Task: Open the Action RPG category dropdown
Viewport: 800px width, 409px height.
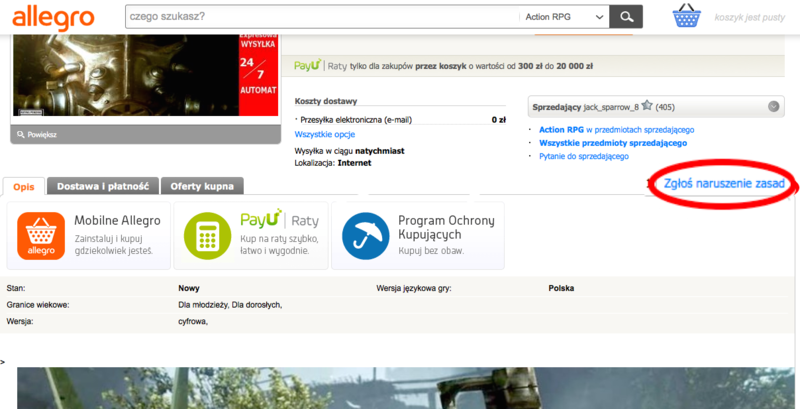Action: coord(564,17)
